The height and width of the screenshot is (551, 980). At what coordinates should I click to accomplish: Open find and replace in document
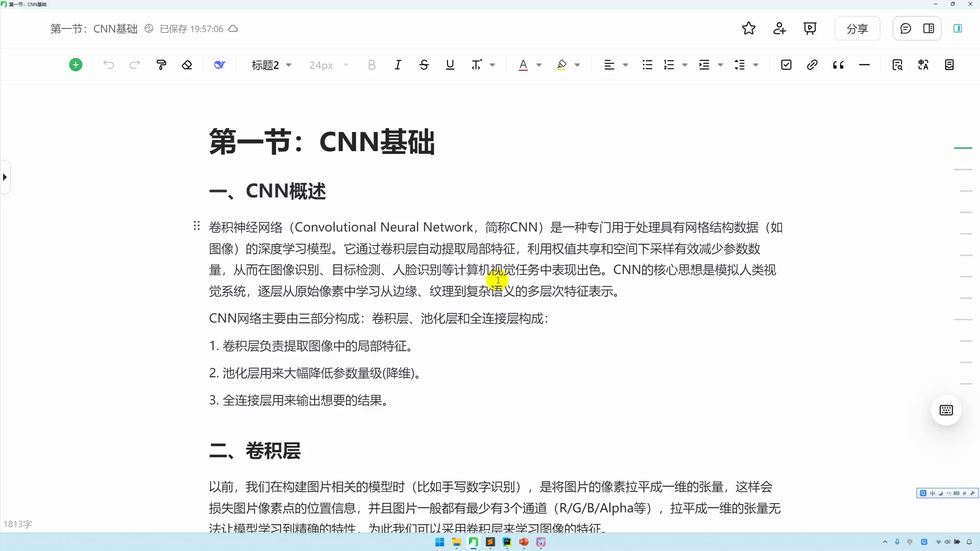pyautogui.click(x=897, y=64)
